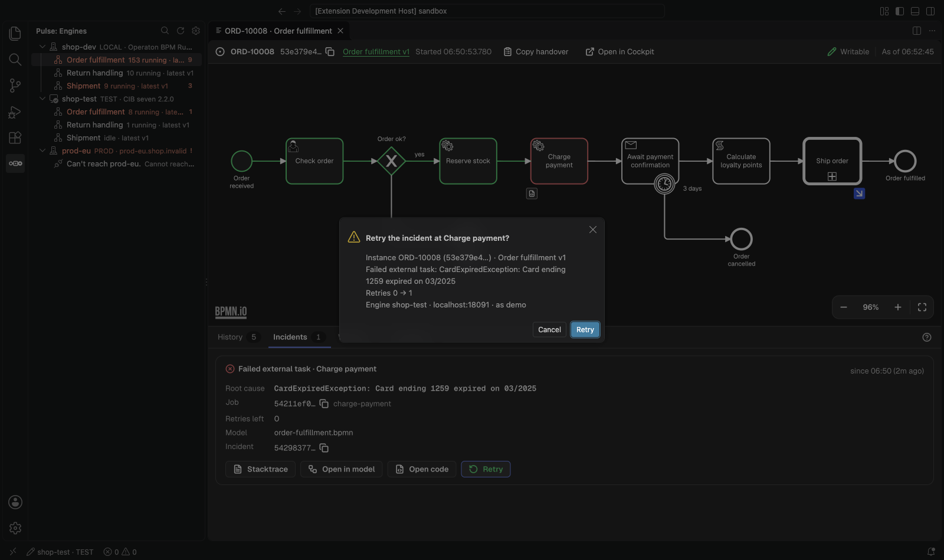Open the Extensions view
Screen dimensions: 944x560
click(x=15, y=137)
